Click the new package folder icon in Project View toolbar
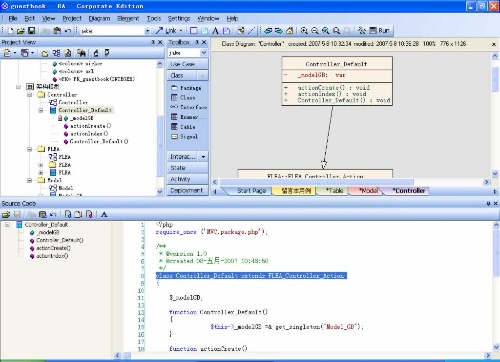 (x=45, y=53)
